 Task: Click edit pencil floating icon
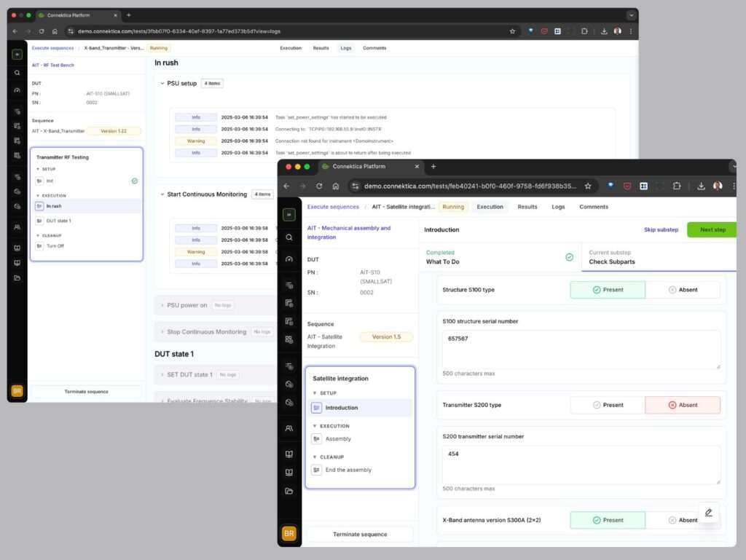(708, 512)
